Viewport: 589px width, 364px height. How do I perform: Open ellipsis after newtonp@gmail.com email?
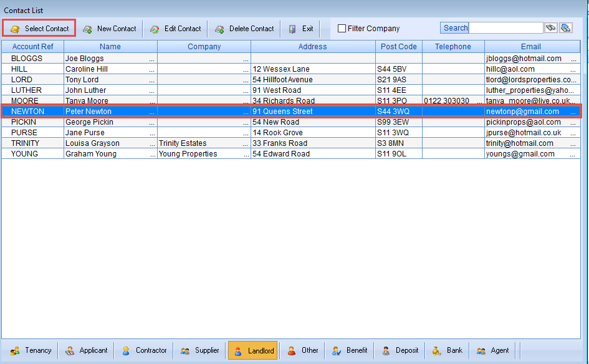573,113
